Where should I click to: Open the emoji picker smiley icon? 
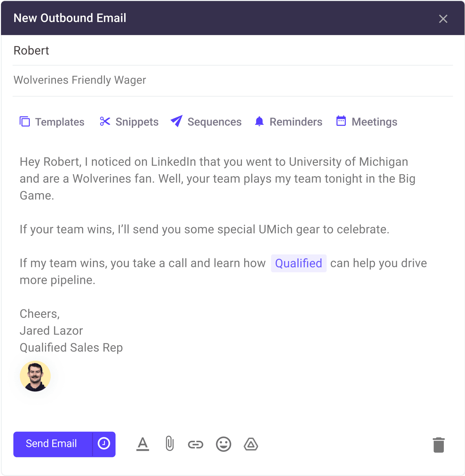coord(224,444)
